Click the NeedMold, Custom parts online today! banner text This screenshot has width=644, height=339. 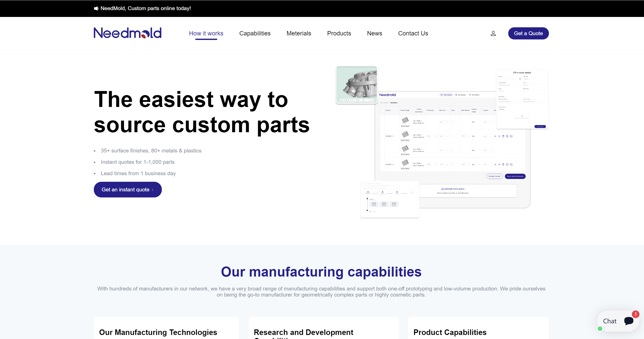click(x=146, y=8)
